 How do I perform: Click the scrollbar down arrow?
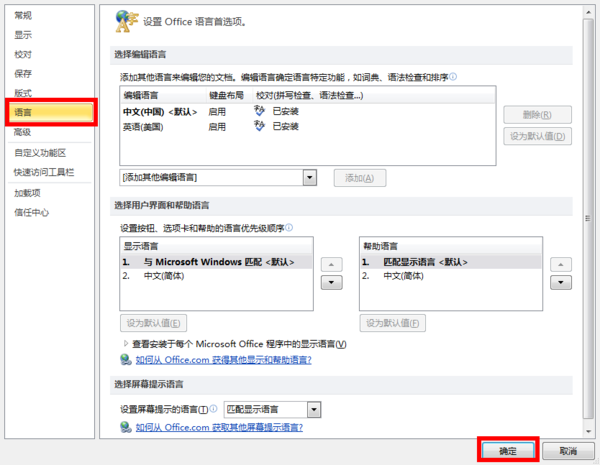pos(588,432)
